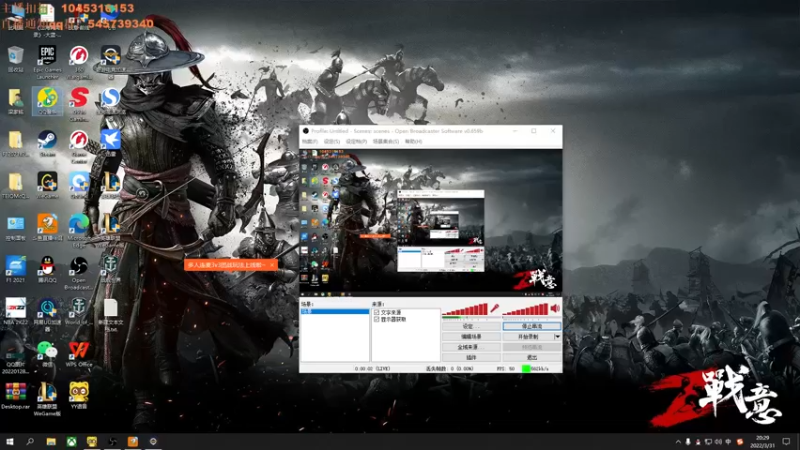
Task: Close the orange notification banner
Action: [x=272, y=265]
